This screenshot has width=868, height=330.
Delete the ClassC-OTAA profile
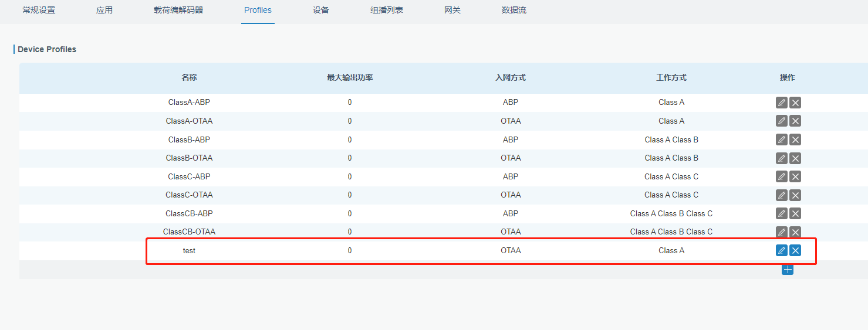795,195
